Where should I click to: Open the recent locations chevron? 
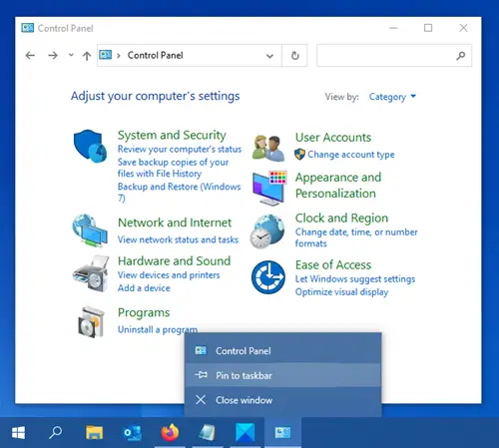click(71, 55)
